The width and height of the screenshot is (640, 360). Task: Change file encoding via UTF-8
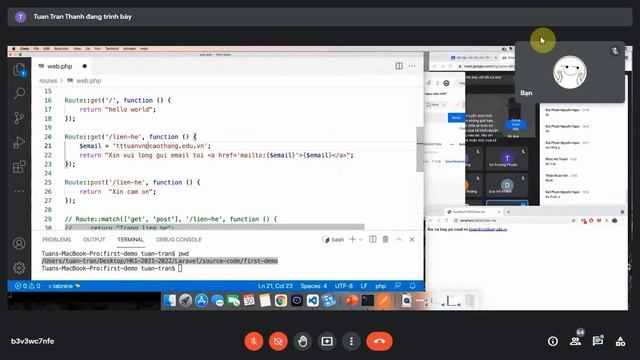[344, 286]
